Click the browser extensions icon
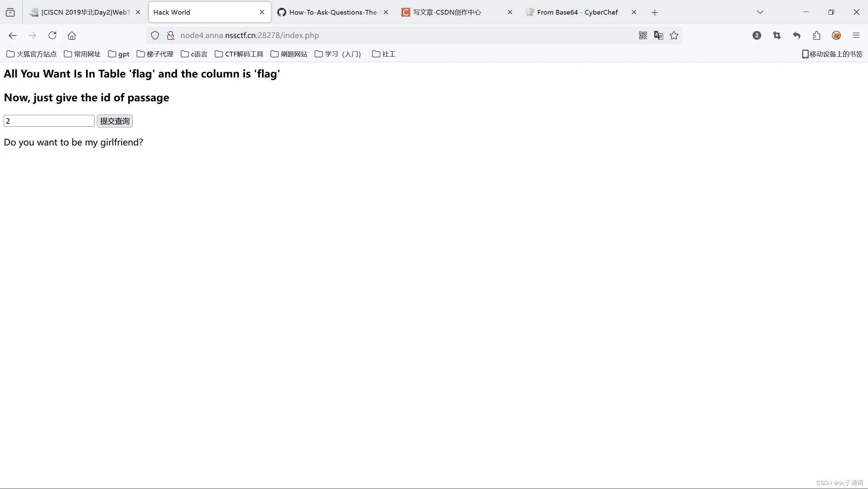Screen dimensions: 868x489 [x=816, y=35]
